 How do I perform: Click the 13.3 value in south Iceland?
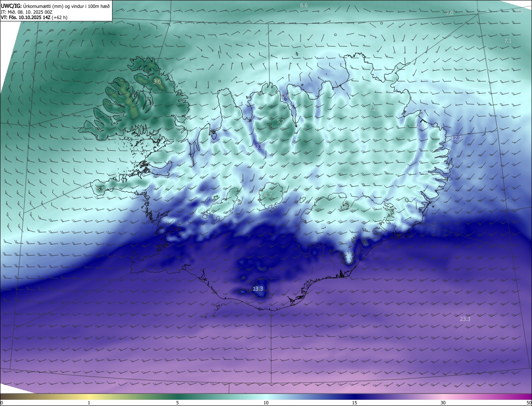[x=258, y=289]
